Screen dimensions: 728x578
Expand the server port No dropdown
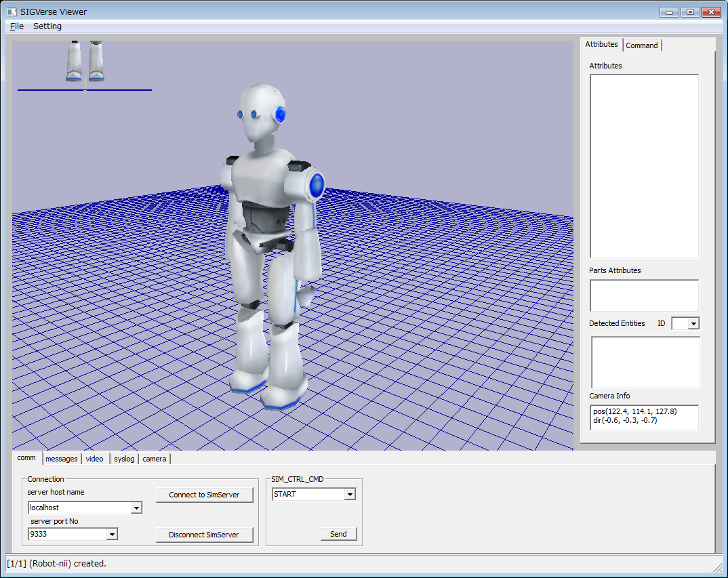(112, 535)
